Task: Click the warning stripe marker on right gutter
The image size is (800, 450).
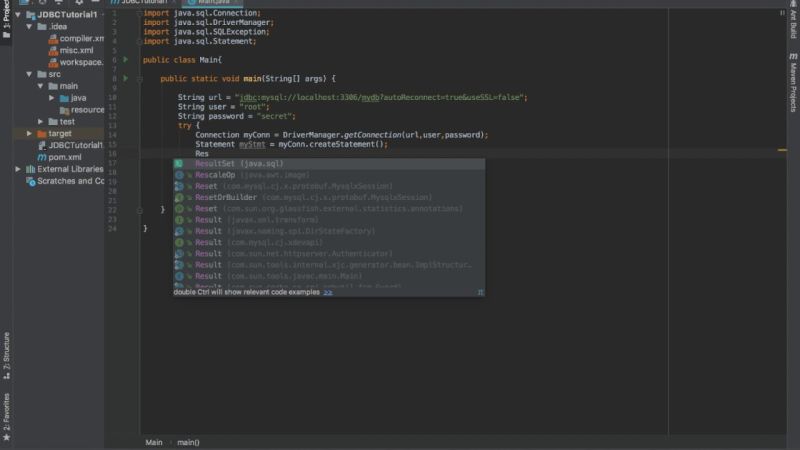Action: pyautogui.click(x=782, y=150)
